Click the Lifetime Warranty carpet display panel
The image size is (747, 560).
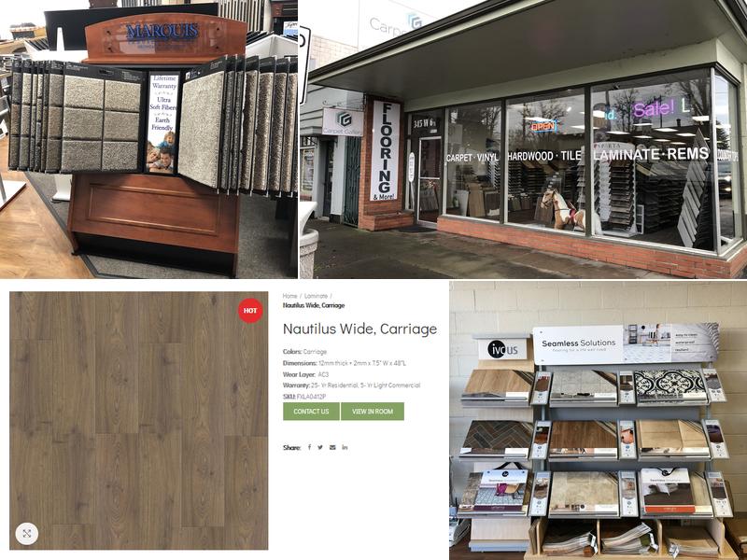163,122
